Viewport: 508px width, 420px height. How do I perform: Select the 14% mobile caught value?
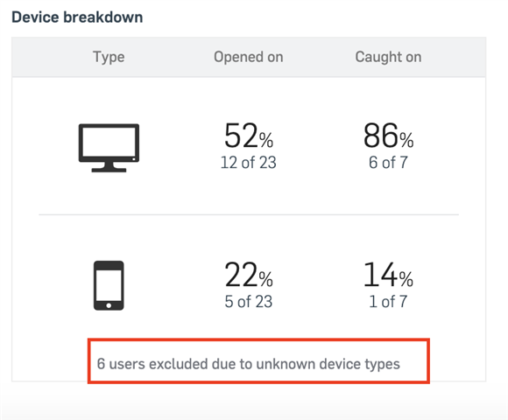click(x=389, y=275)
